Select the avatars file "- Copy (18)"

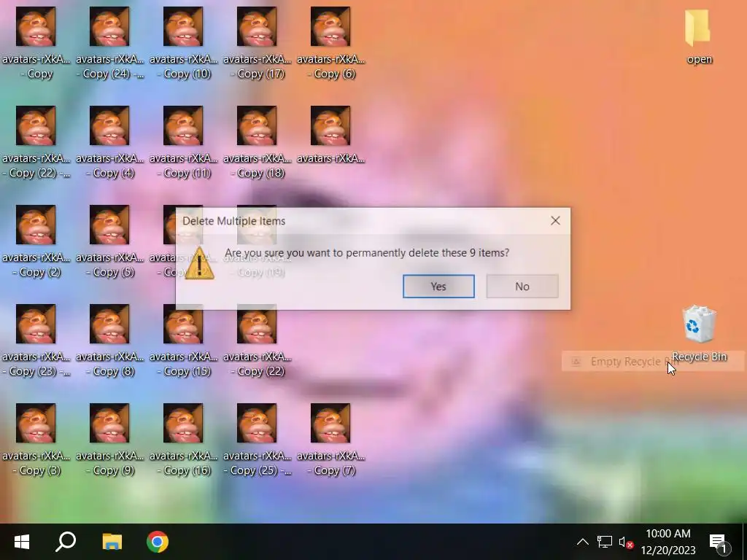coord(257,142)
